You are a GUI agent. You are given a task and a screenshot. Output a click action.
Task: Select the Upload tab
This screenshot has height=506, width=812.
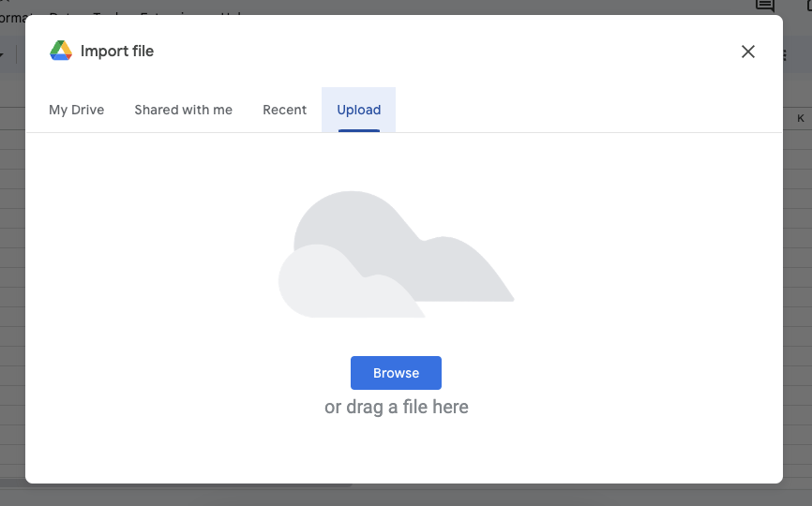click(359, 110)
